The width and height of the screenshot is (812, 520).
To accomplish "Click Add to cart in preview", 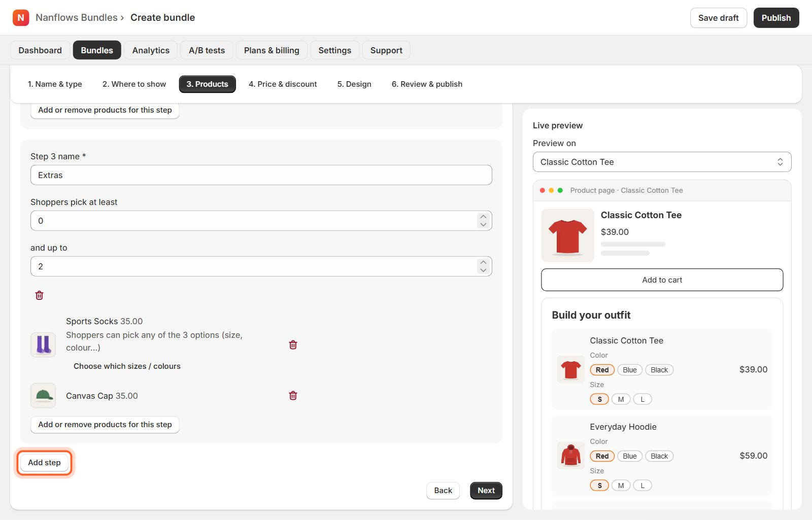I will tap(662, 280).
